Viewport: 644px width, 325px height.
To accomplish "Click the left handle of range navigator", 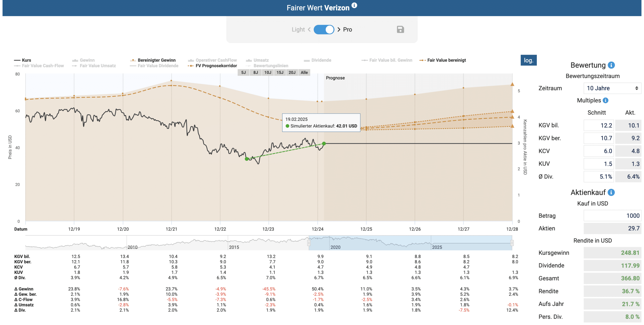I will coord(309,243).
